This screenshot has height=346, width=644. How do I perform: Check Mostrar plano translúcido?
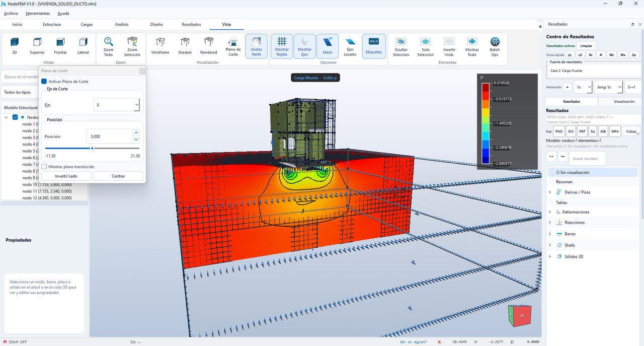[44, 167]
